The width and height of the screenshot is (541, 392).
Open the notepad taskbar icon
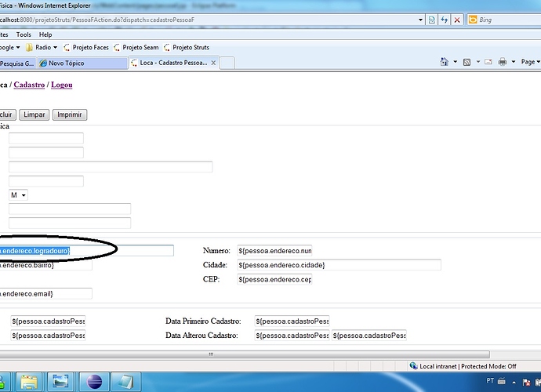(125, 382)
